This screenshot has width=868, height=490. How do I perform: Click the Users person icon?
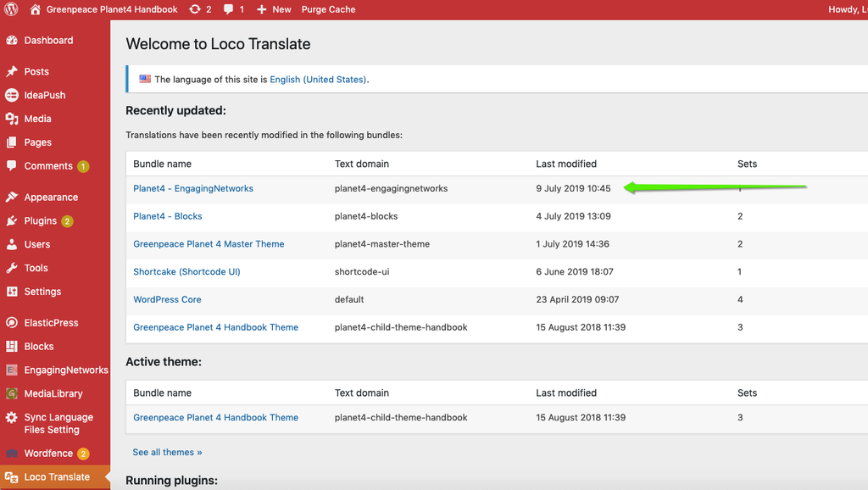(x=12, y=244)
